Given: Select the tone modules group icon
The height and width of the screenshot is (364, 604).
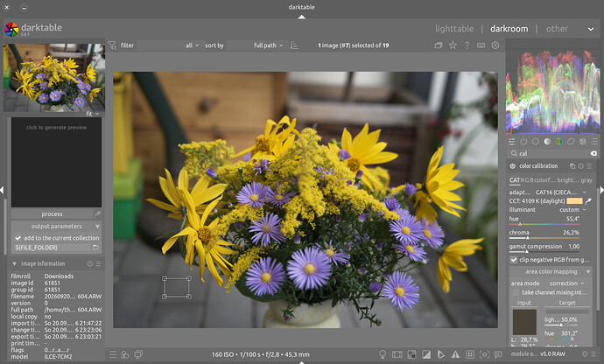Looking at the screenshot, I should pos(547,142).
